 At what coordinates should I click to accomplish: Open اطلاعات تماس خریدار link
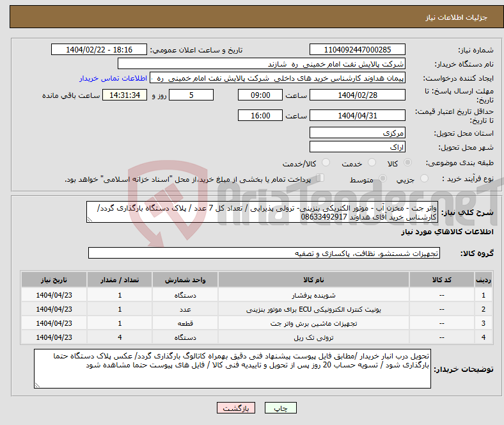pyautogui.click(x=113, y=79)
